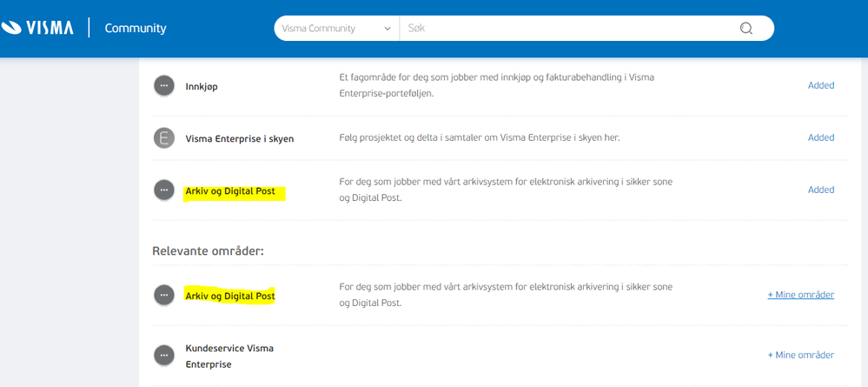
Task: Open Arkiv og Digital Post in the Added list
Action: [x=230, y=192]
